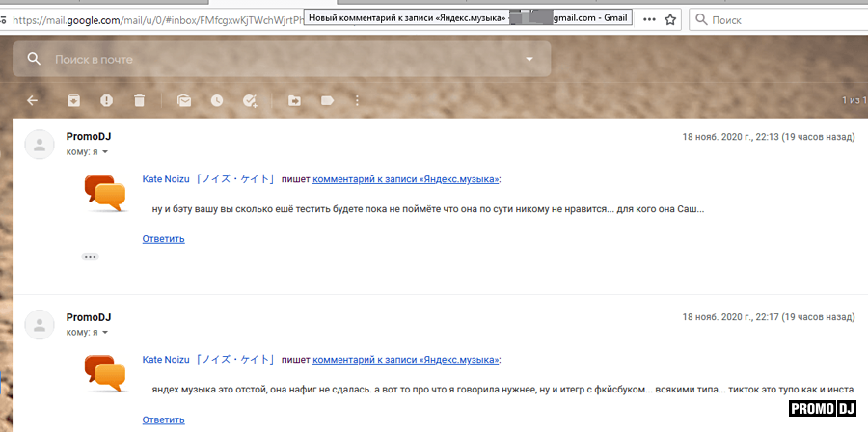Expand recipient details of first PromoDJ email
The image size is (868, 432).
(106, 152)
